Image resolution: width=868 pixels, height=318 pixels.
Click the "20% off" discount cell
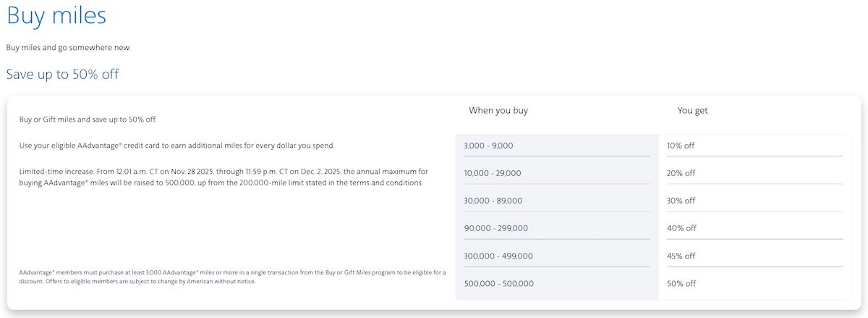click(x=681, y=173)
